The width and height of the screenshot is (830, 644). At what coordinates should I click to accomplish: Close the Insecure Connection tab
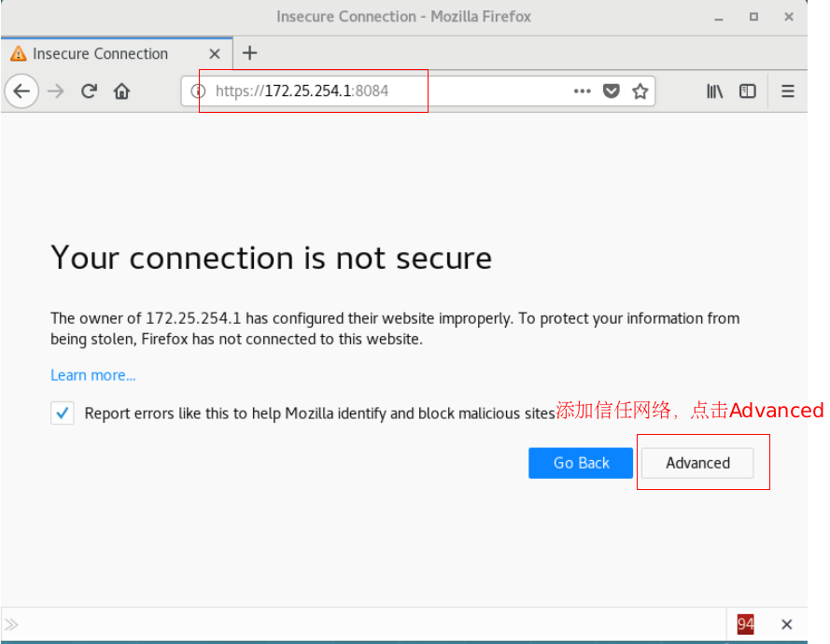point(215,54)
